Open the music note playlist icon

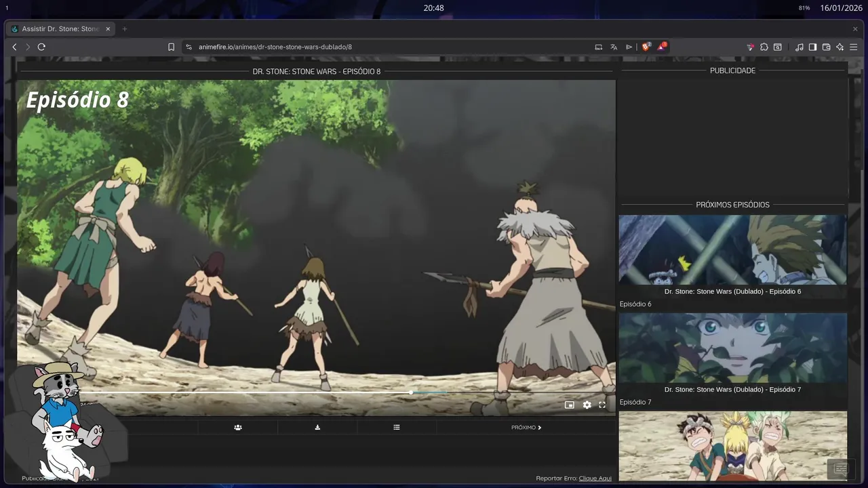click(799, 47)
